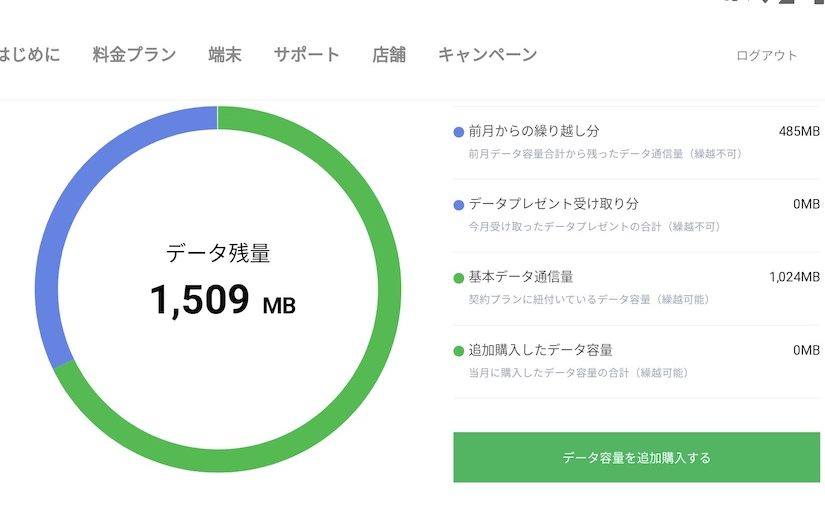This screenshot has height=510, width=825.
Task: Open the 店舗 navigation item
Action: 389,54
